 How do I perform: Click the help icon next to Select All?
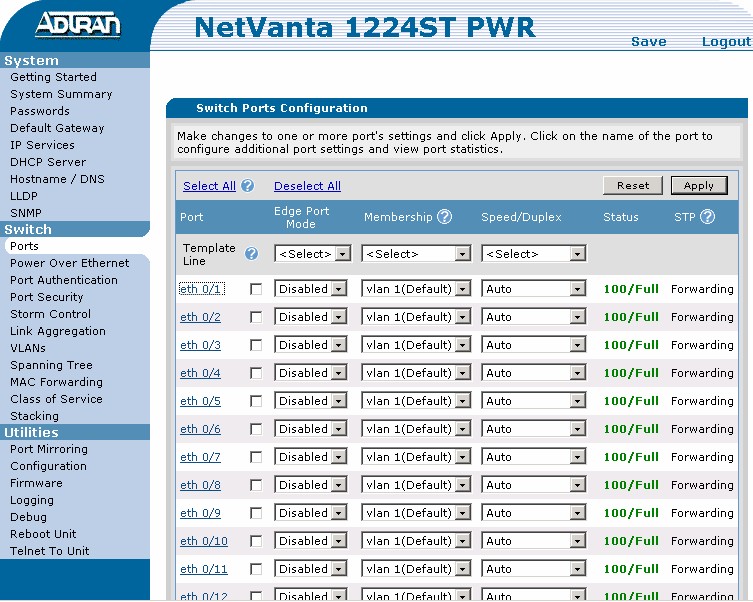pos(248,186)
